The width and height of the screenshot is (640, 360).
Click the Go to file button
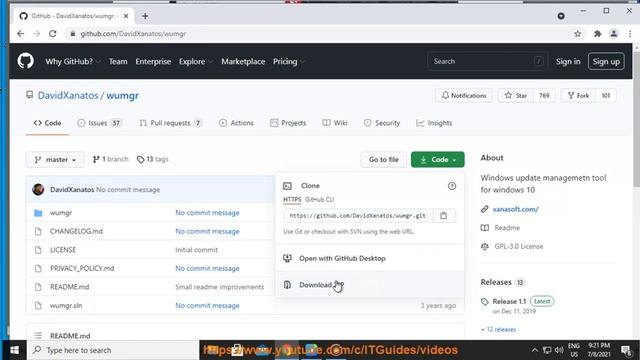[384, 160]
